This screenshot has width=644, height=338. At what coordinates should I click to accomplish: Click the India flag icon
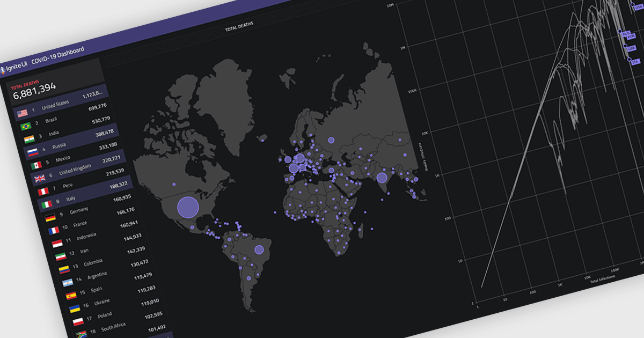click(x=29, y=139)
